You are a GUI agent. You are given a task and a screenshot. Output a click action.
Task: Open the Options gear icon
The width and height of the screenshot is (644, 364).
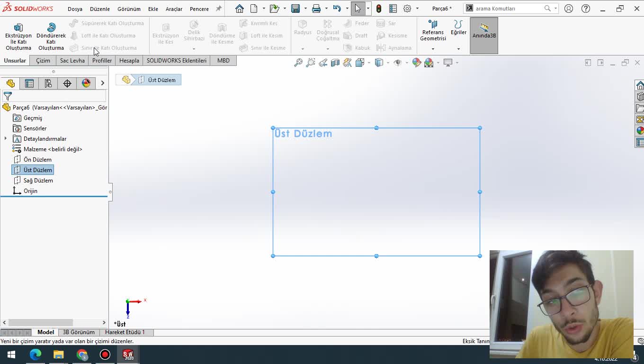pyautogui.click(x=407, y=9)
